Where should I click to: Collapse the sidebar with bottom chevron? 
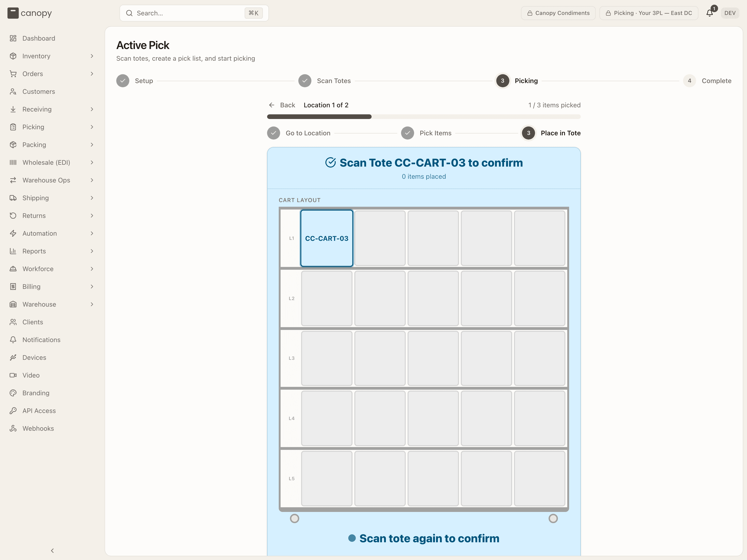tap(52, 550)
